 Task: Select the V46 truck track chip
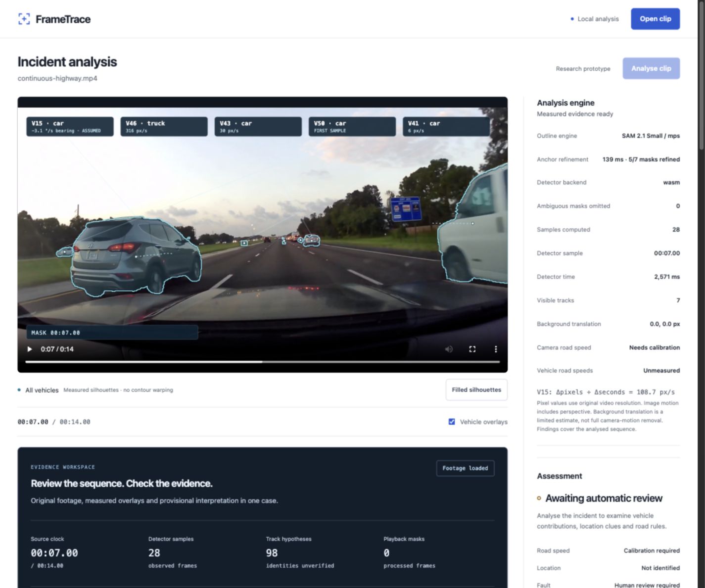(x=164, y=127)
